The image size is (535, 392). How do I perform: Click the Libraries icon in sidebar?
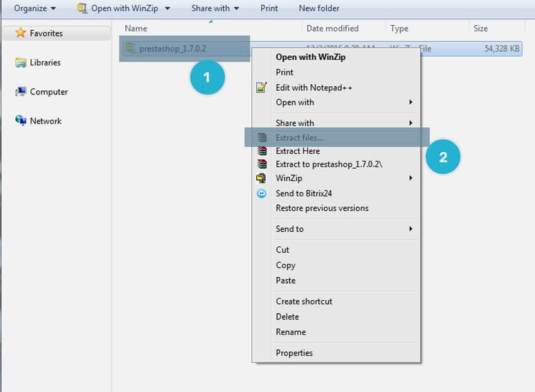pos(21,62)
